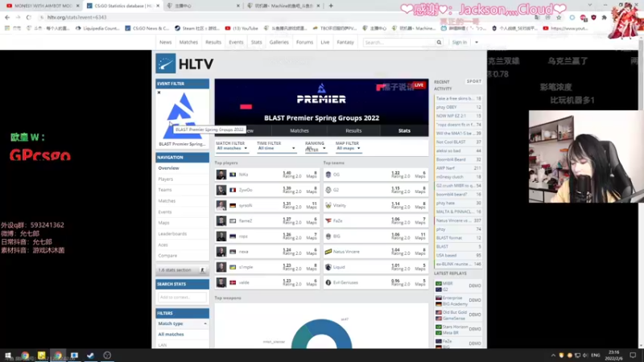
Task: Open the Steam icon in the taskbar
Action: pyautogui.click(x=90, y=356)
